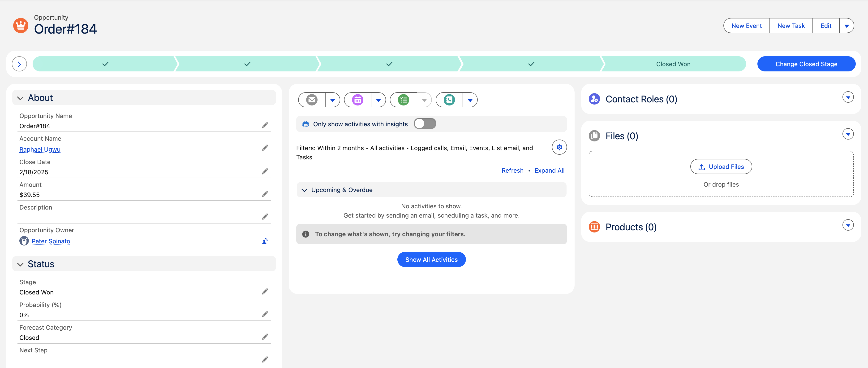Viewport: 868px width, 368px height.
Task: Change opportunity owner via icon beside Peter Spinato
Action: (265, 241)
